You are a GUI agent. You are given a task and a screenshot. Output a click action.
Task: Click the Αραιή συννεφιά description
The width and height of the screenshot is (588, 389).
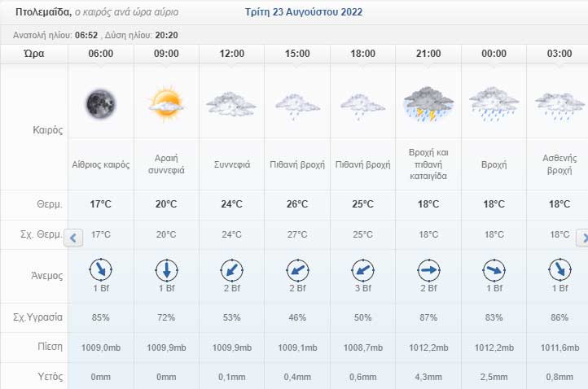(x=166, y=164)
